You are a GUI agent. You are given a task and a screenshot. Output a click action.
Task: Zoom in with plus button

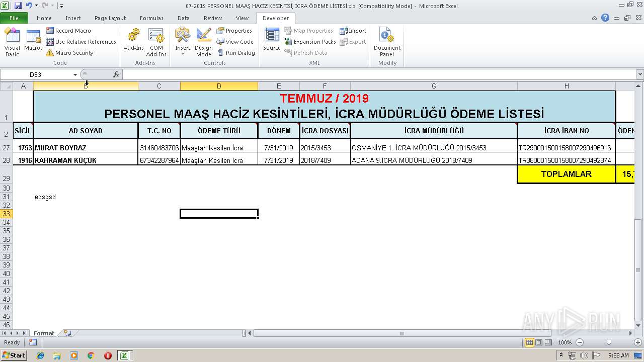[637, 342]
